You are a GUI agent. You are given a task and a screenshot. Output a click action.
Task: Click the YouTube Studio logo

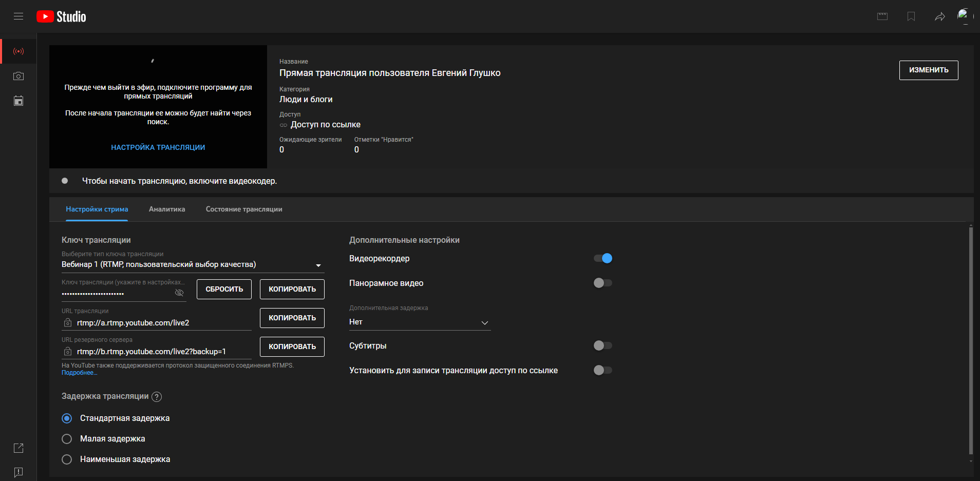coord(62,16)
